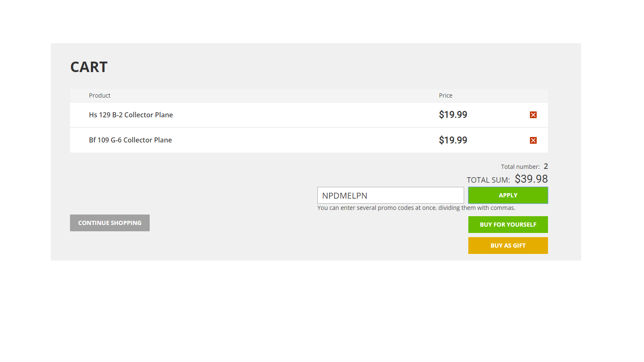
Task: Open the Hs 129 B-2 Collector Plane name
Action: point(131,115)
